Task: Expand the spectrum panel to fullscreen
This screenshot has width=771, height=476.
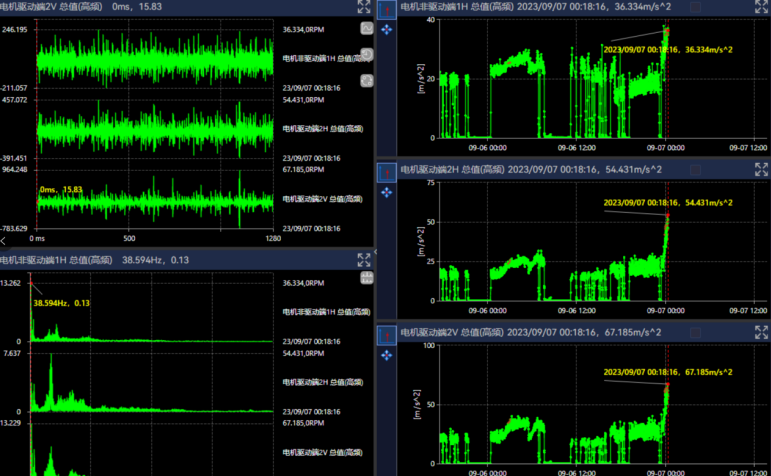Action: pos(365,259)
